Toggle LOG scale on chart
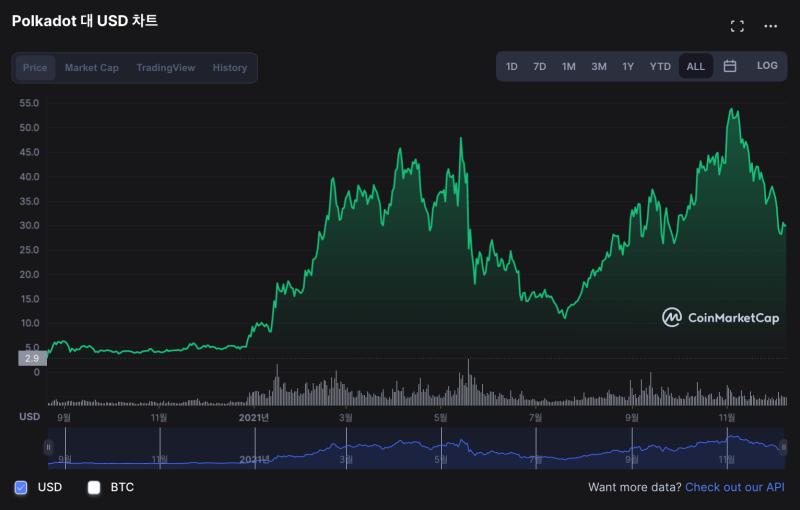This screenshot has width=800, height=510. pos(767,66)
